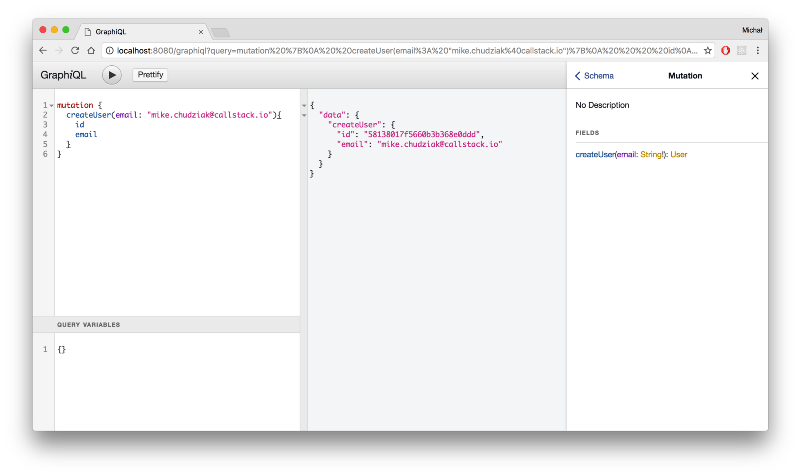Click the Michal profile button

point(752,30)
